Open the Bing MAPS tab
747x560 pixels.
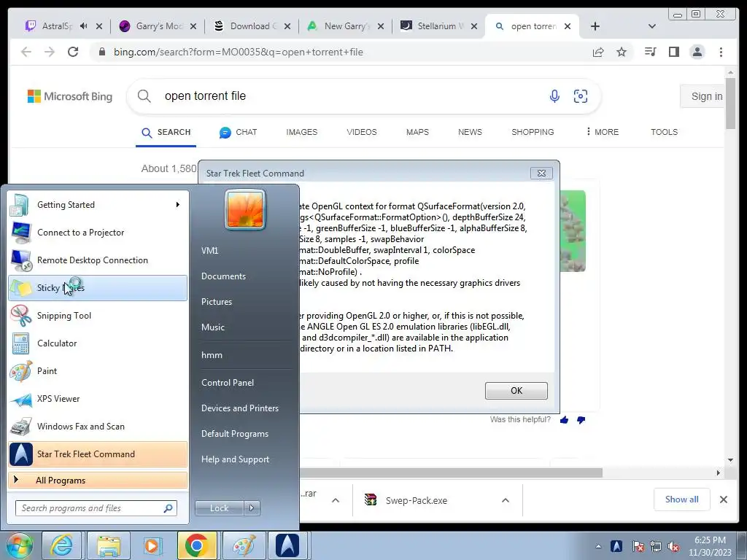pyautogui.click(x=417, y=132)
